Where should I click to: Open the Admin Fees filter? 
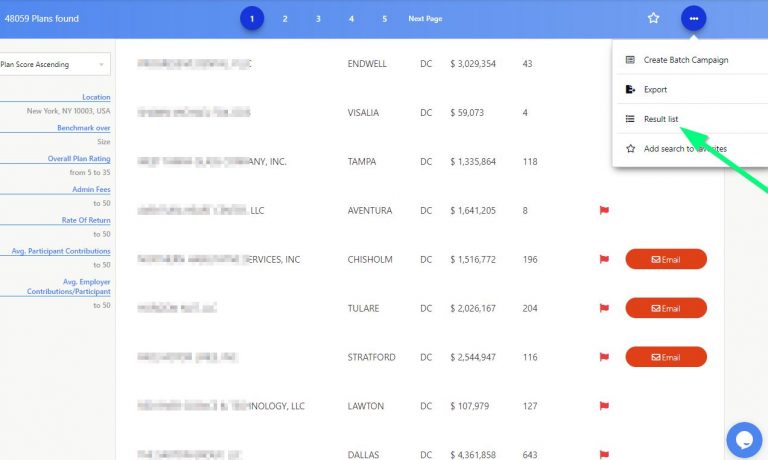click(x=91, y=189)
